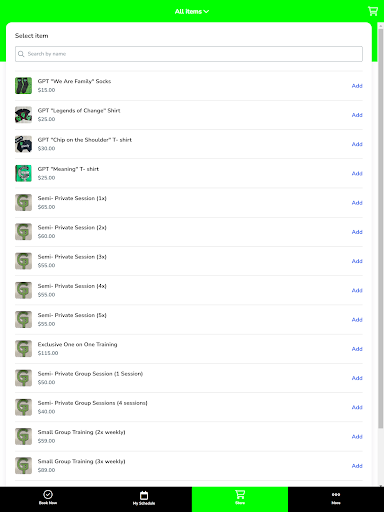Screen dimensions: 384x512
Task: Focus the Search by name field
Action: pos(189,54)
